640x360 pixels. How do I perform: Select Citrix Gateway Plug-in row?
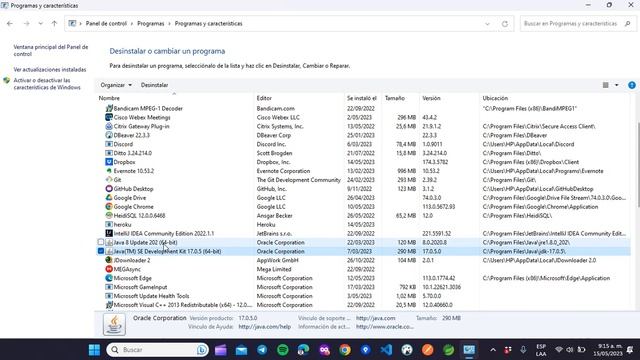363,127
